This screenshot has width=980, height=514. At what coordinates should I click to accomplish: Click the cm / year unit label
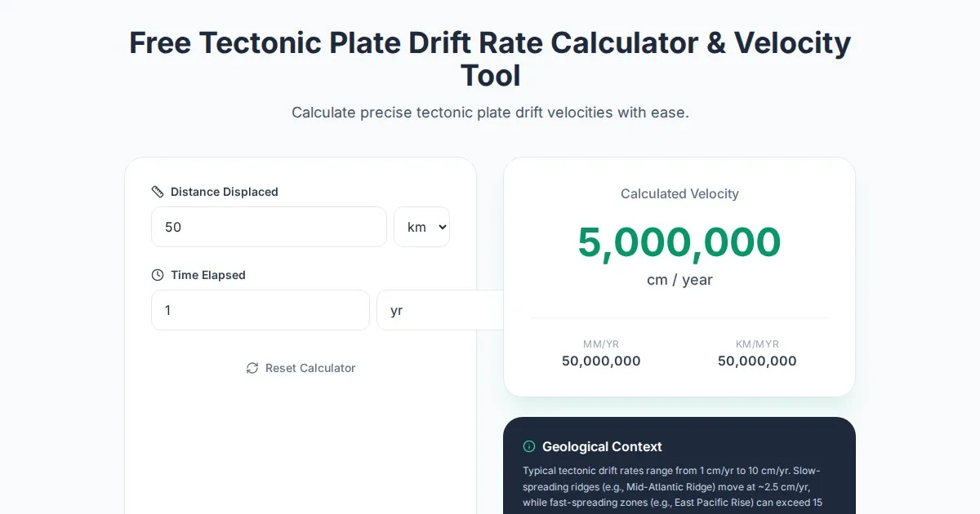(679, 280)
